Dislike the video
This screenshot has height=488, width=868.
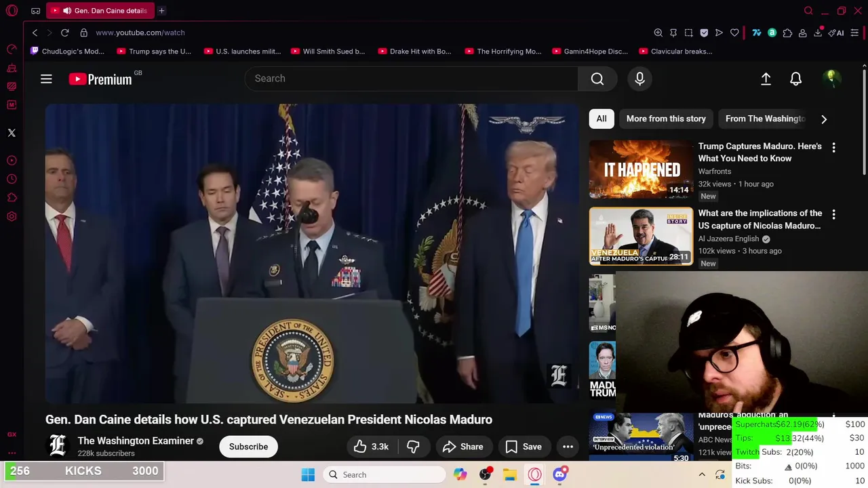point(413,447)
